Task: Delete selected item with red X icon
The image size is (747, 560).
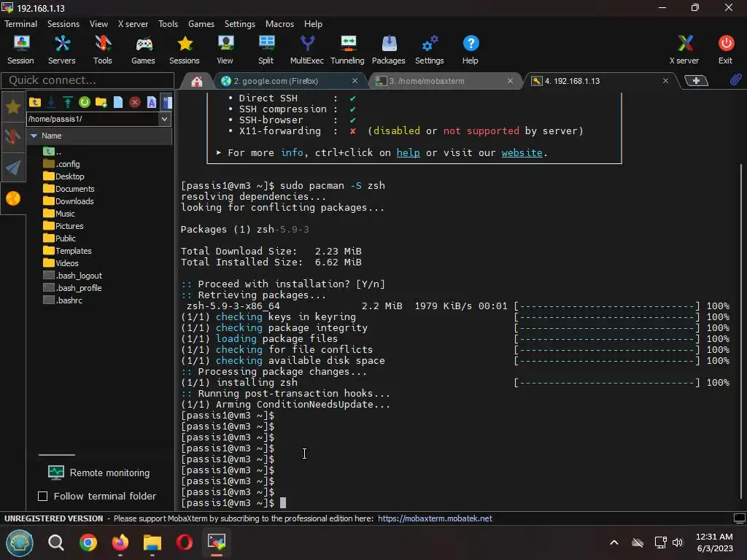Action: coord(135,102)
